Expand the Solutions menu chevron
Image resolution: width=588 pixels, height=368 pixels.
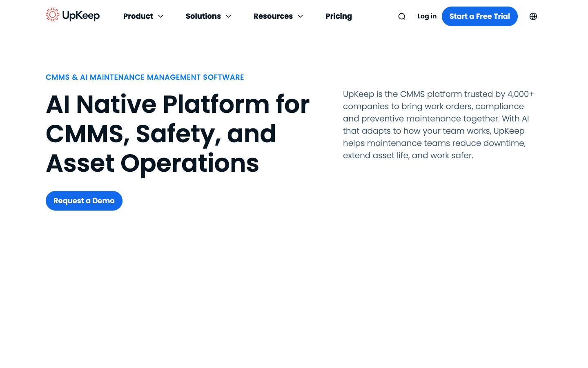[x=228, y=16]
